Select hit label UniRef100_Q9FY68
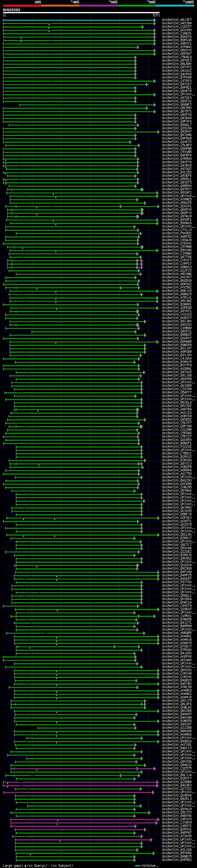 [x=177, y=426]
